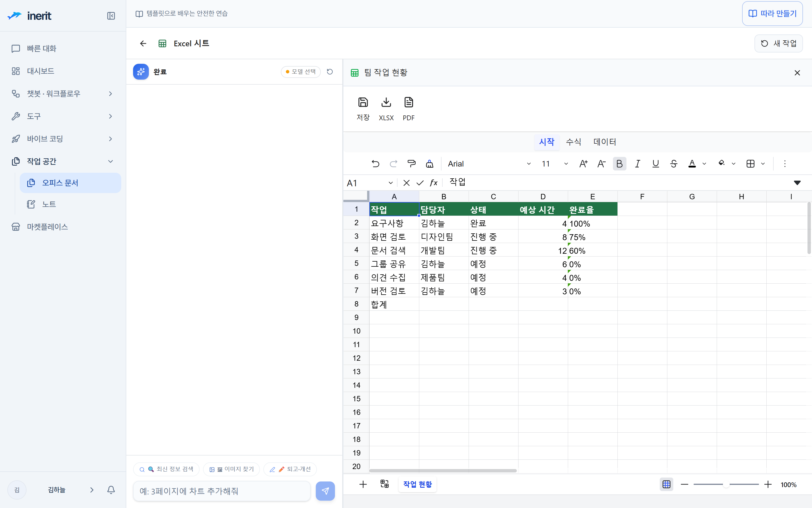Open the borders dropdown arrow
The height and width of the screenshot is (508, 812).
(x=763, y=164)
